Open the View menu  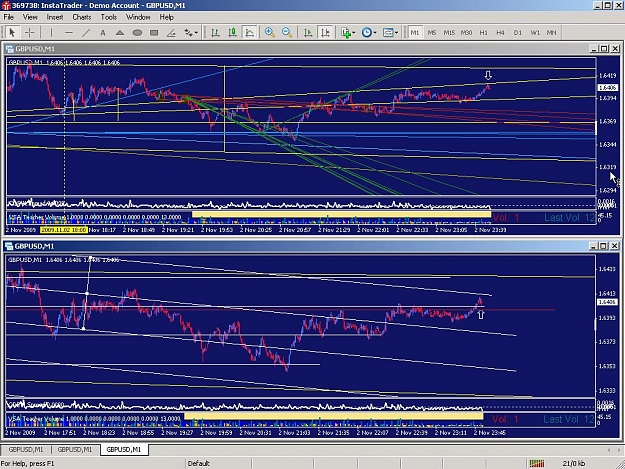tap(30, 17)
